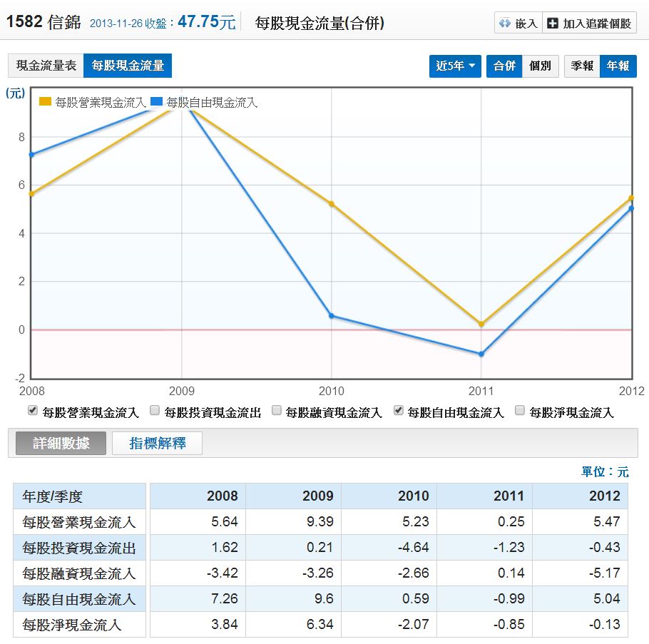Click the 1582 信錦 stock title
Viewport: 649px width, 644px height.
click(x=44, y=22)
